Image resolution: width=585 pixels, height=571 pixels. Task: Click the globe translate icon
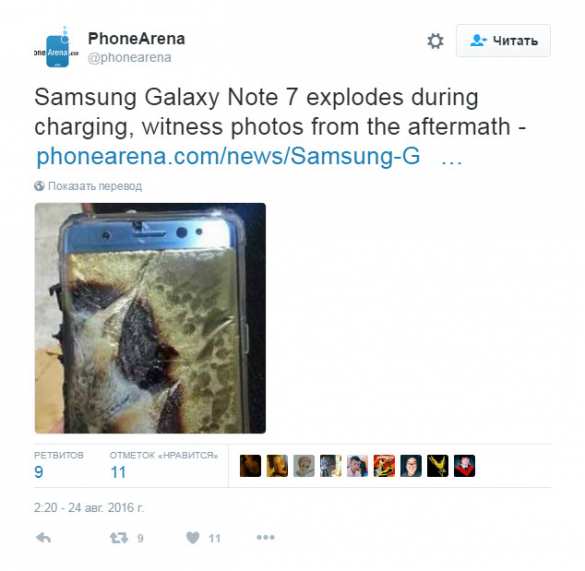pyautogui.click(x=39, y=186)
